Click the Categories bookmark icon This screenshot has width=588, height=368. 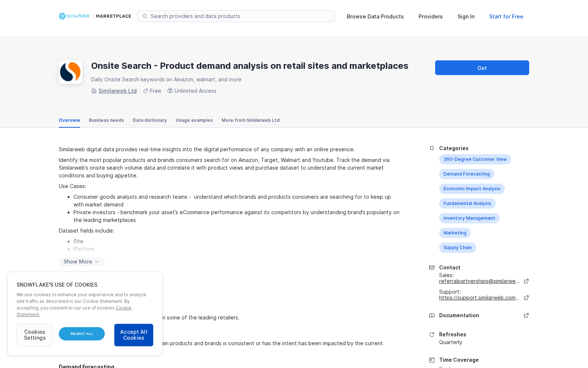(x=432, y=148)
